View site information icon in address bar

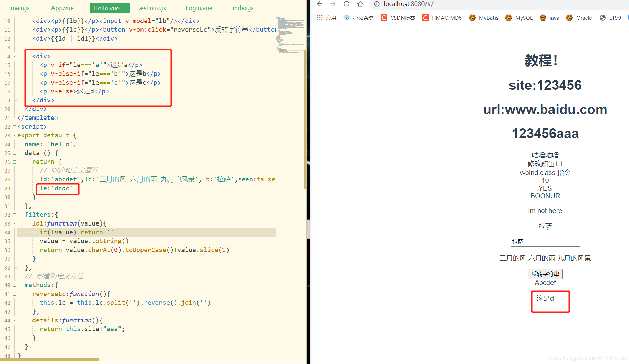click(x=377, y=4)
